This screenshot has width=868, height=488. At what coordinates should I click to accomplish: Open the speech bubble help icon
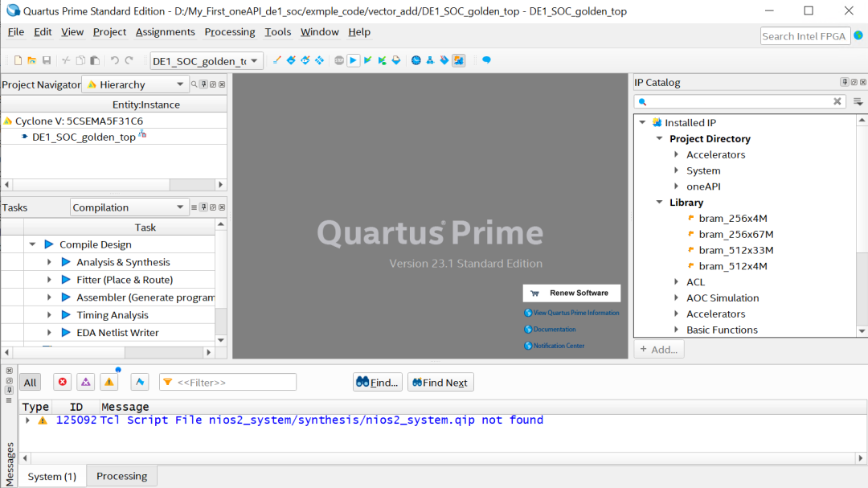coord(486,59)
